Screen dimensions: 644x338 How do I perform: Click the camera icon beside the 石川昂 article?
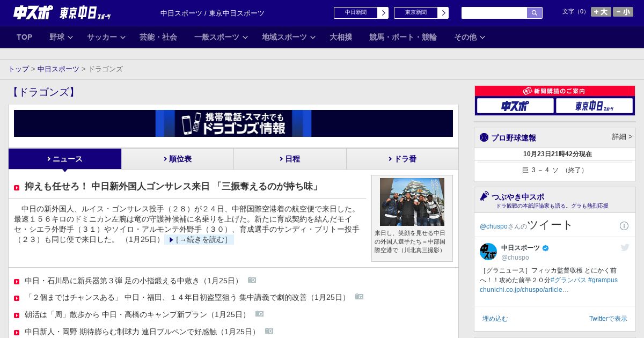pyautogui.click(x=252, y=280)
